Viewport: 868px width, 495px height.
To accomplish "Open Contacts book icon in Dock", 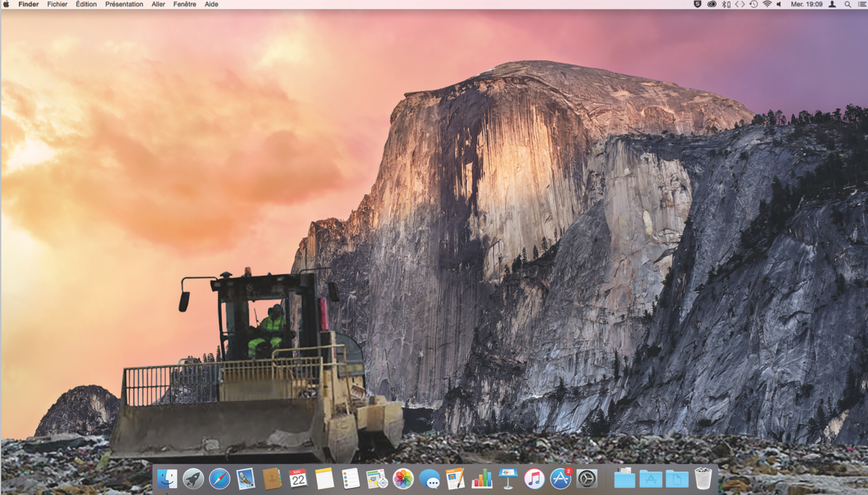I will tap(272, 479).
